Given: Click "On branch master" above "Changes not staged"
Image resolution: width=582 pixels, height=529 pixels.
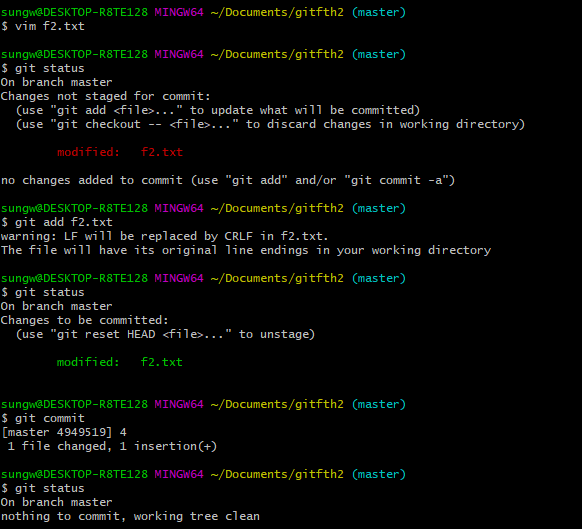Looking at the screenshot, I should pos(56,82).
